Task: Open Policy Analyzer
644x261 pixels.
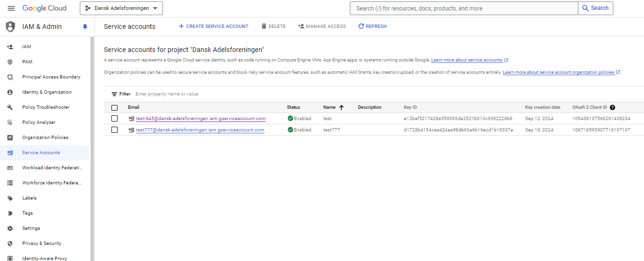Action: click(39, 122)
